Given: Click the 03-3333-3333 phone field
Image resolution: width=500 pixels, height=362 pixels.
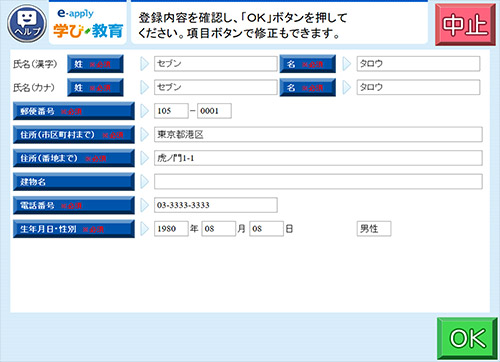Looking at the screenshot, I should [216, 205].
